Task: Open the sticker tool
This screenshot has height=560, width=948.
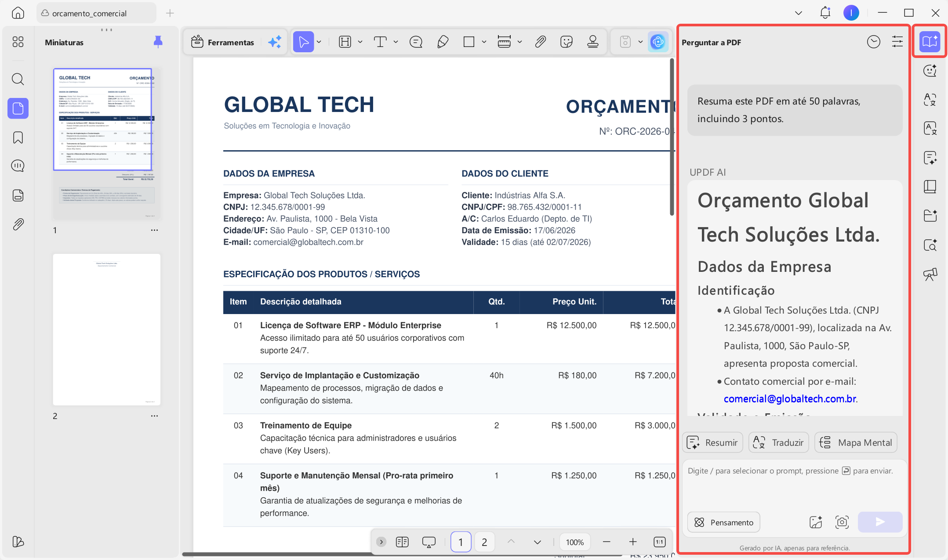Action: (567, 42)
